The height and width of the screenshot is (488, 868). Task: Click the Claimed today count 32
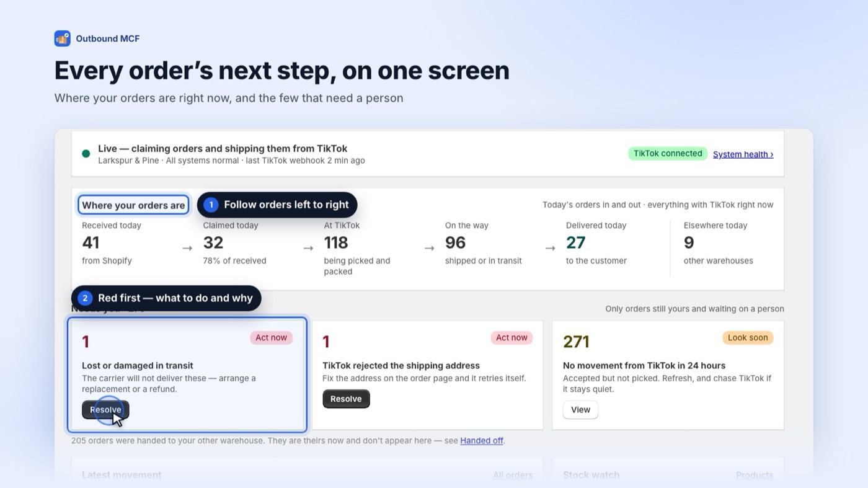point(213,242)
